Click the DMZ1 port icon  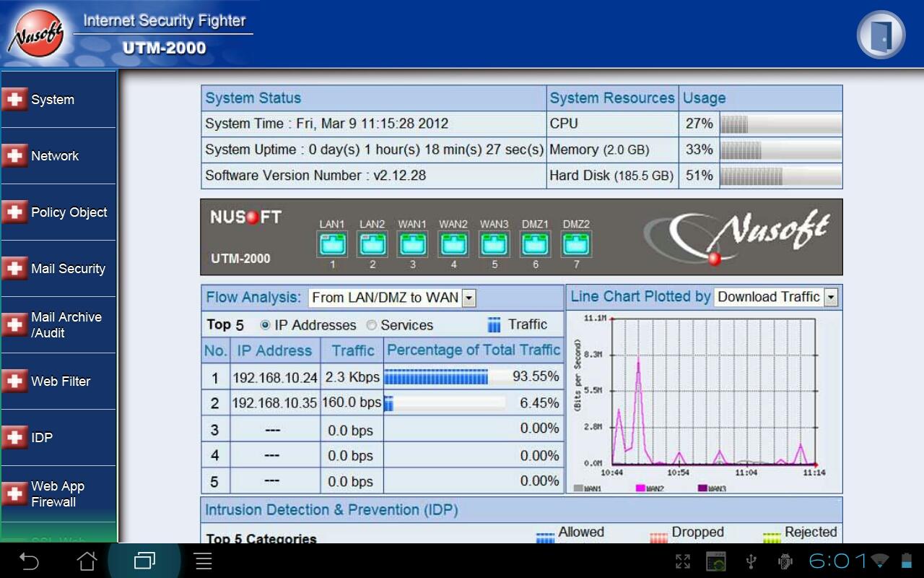tap(535, 245)
